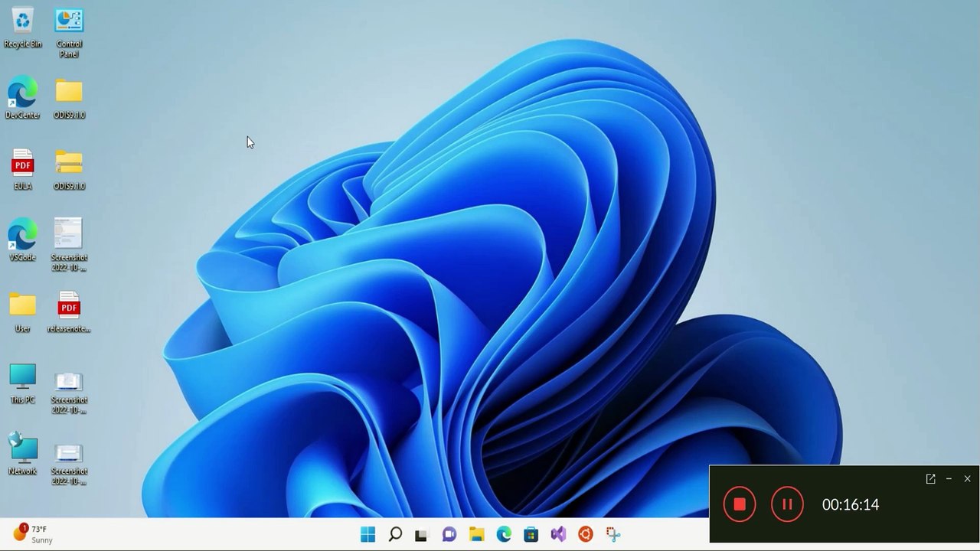Screen dimensions: 980x551
Task: Select the Screenshot file beside This PC
Action: (x=69, y=393)
